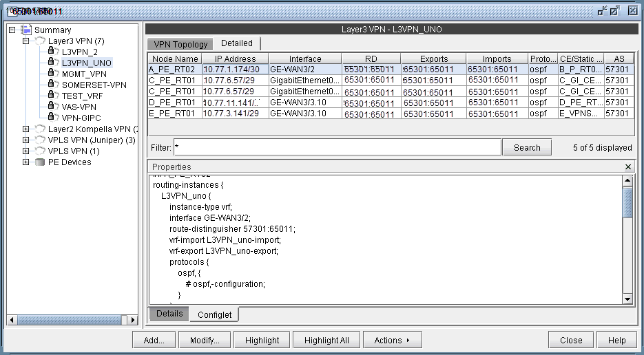Click the Summary document icon in tree
The width and height of the screenshot is (644, 355).
coord(26,30)
